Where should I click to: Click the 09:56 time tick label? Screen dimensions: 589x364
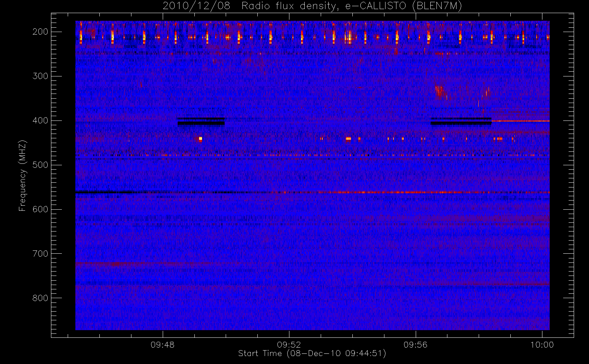click(415, 345)
